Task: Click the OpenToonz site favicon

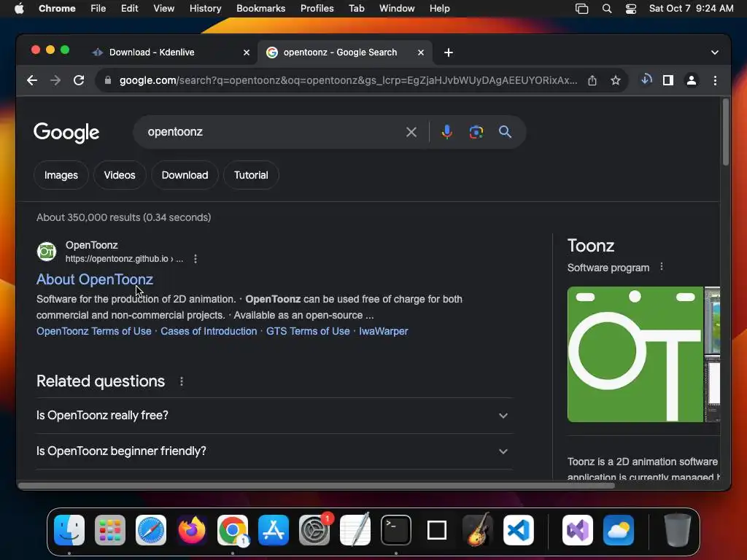Action: pos(47,252)
